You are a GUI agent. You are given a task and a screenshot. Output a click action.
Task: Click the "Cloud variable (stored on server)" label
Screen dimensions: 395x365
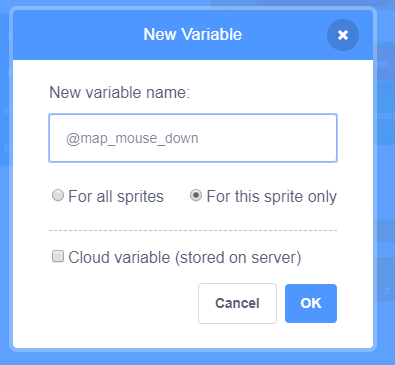(185, 257)
